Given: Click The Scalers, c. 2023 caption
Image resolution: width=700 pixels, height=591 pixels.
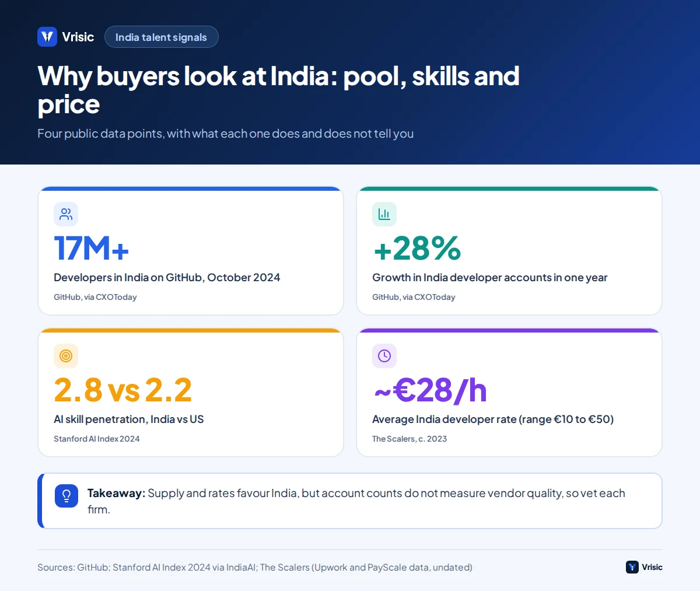Looking at the screenshot, I should [409, 439].
